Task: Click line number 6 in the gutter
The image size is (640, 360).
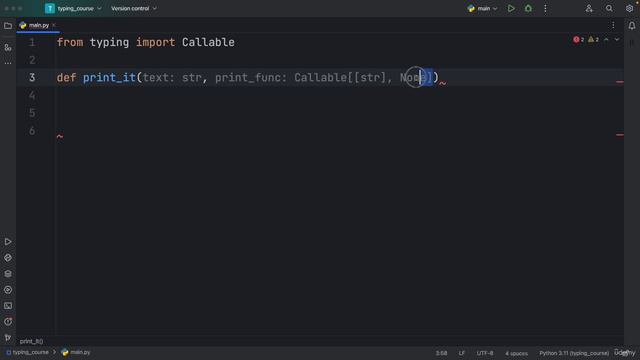Action: coord(32,131)
